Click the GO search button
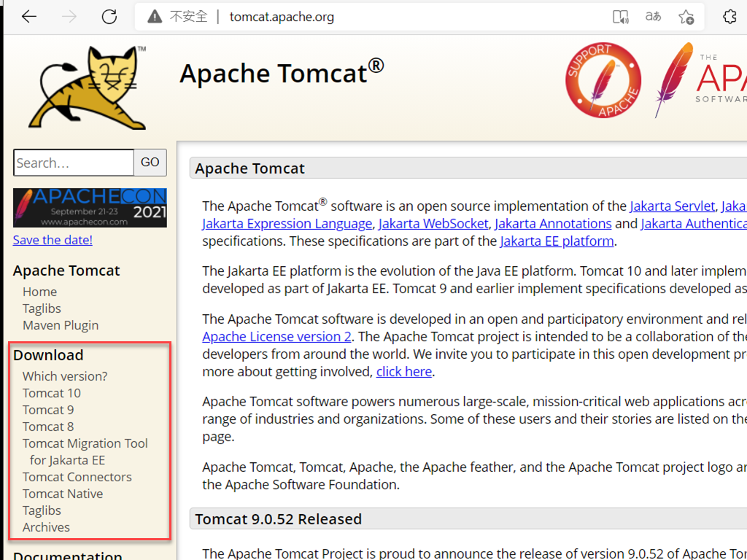 click(x=150, y=162)
